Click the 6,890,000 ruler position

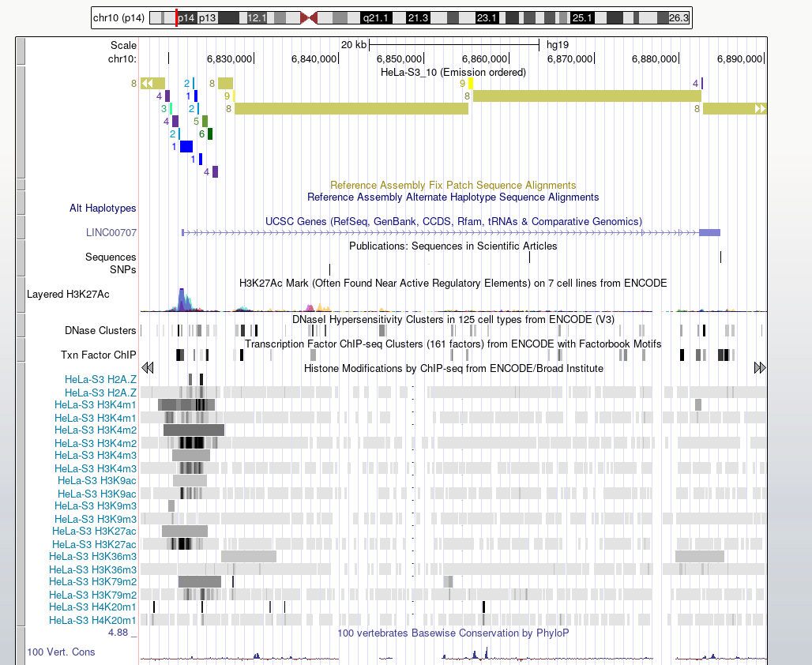coord(739,59)
